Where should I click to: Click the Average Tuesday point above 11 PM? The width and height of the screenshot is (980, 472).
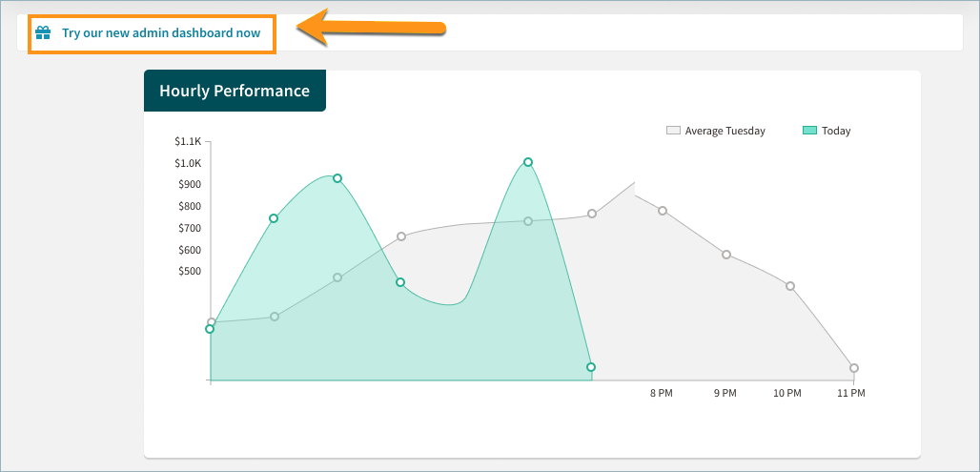854,368
